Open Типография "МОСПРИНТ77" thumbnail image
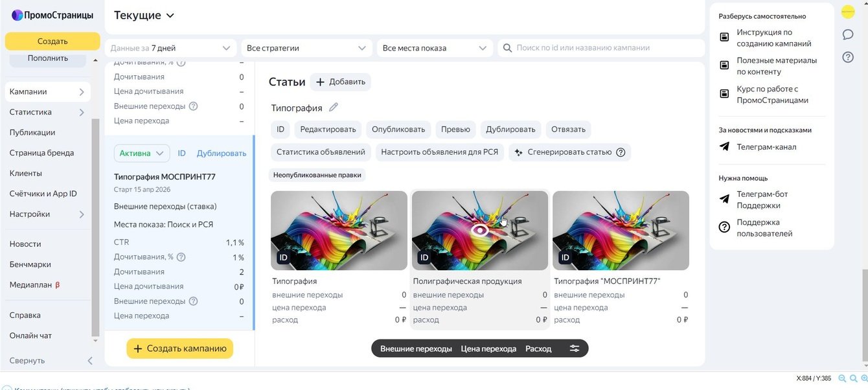The width and height of the screenshot is (868, 390). tap(621, 231)
